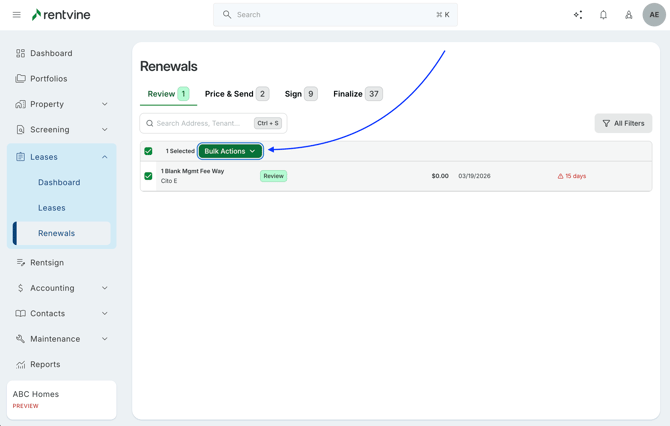Deselect the 1 Blank Mgmt Fee Way row
670x426 pixels.
[x=149, y=176]
